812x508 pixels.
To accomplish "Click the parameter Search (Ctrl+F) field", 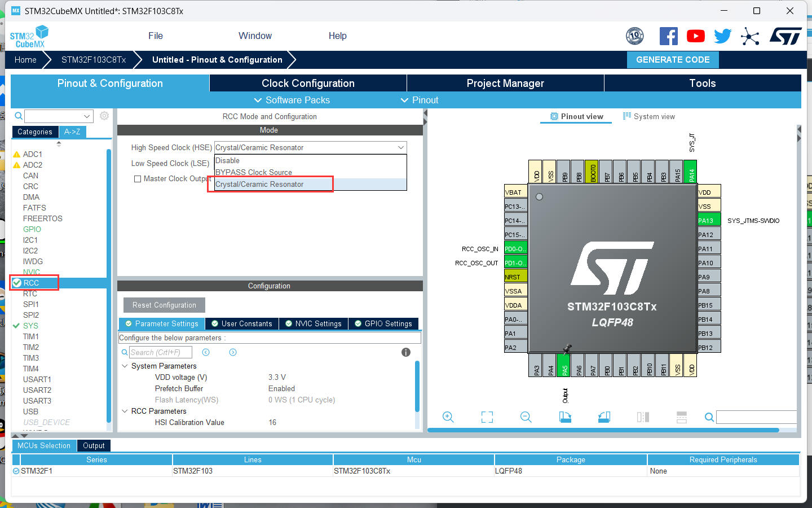I will click(x=161, y=352).
